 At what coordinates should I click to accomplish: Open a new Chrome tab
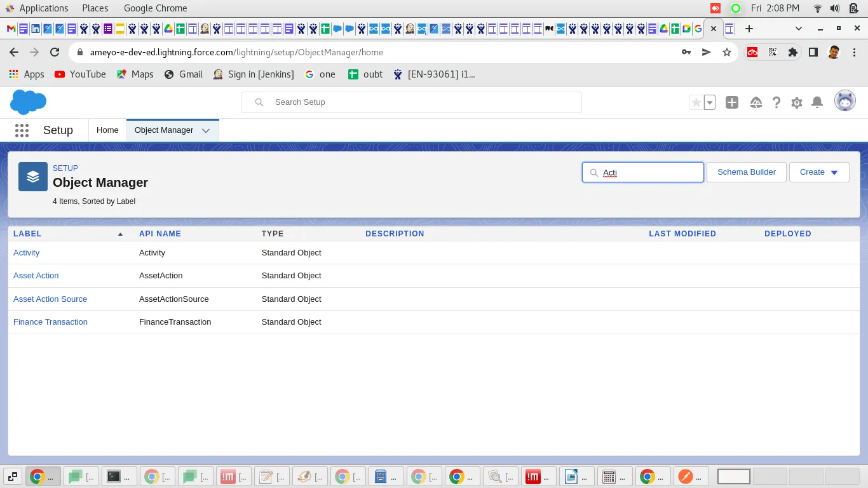coord(749,29)
